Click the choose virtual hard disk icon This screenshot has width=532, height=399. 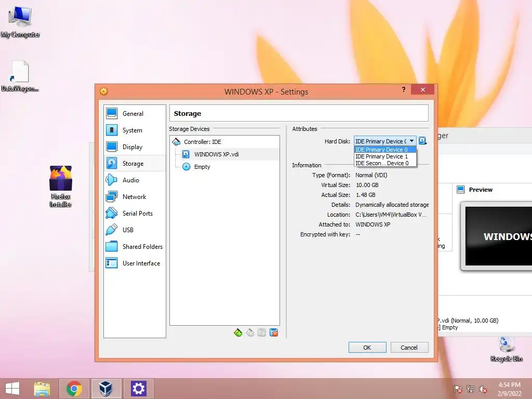tap(422, 141)
